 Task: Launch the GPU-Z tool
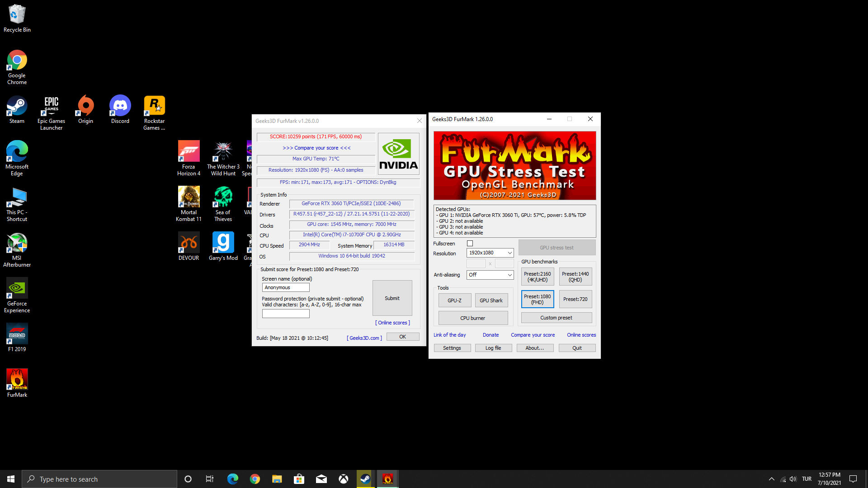pos(455,300)
